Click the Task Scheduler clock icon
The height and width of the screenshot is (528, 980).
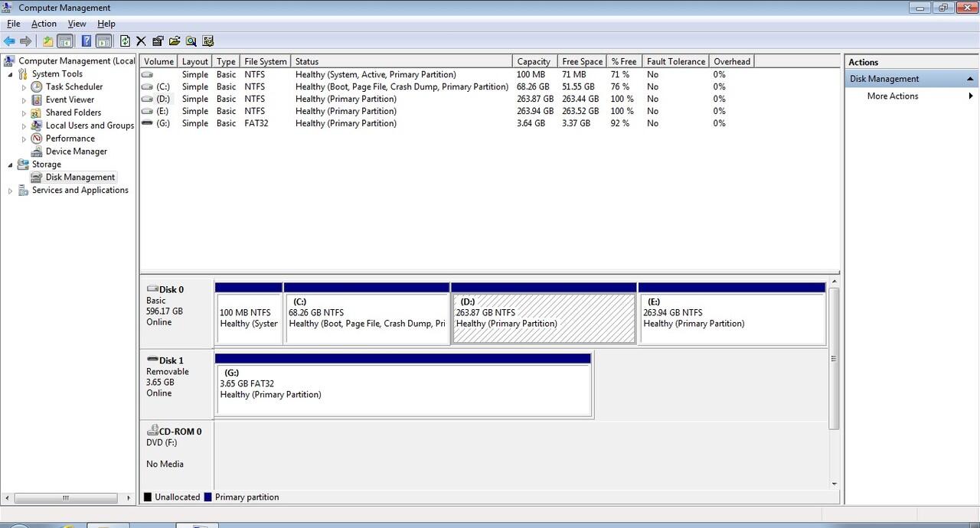click(x=37, y=87)
